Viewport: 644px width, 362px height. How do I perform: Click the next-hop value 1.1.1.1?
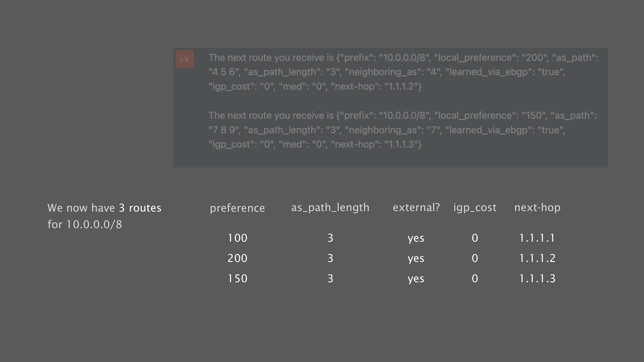tap(537, 238)
